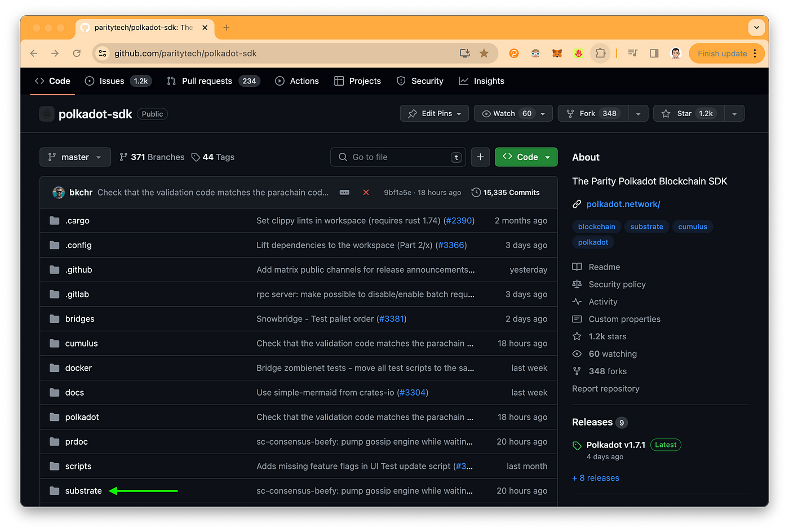Open the .github folder
789x532 pixels.
(x=78, y=270)
